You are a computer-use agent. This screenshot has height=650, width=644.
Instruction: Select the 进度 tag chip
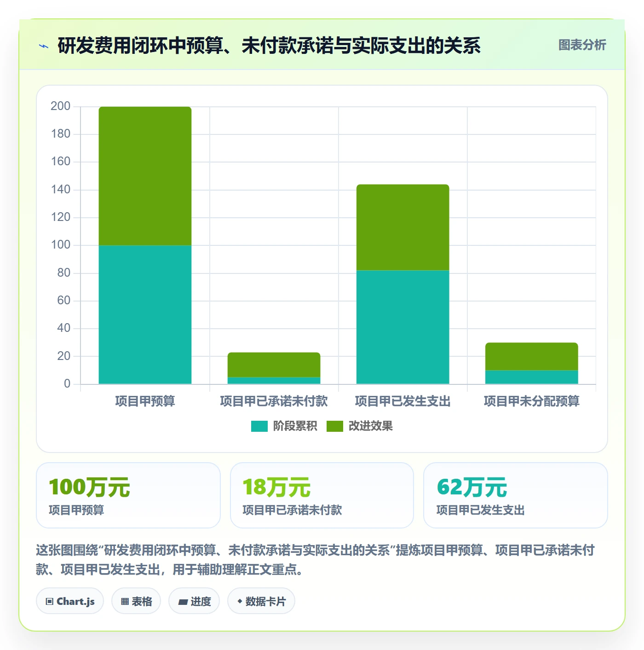(194, 601)
